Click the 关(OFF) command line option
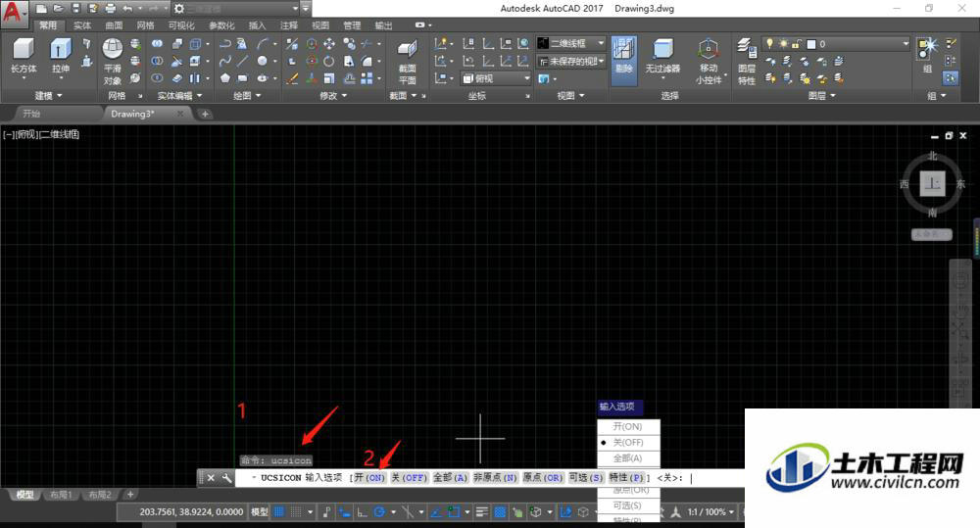This screenshot has height=528, width=980. click(x=410, y=477)
